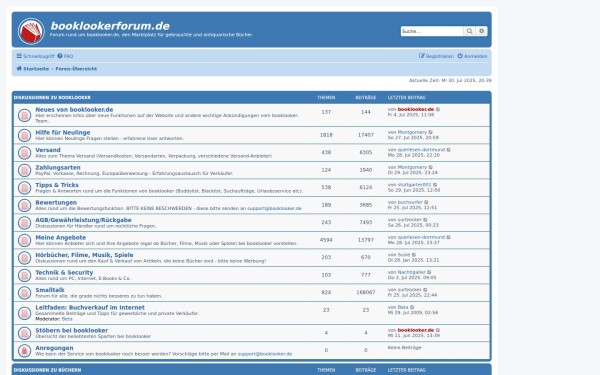Click the forum icon beside Bewertungen
This screenshot has height=375, width=600.
coord(24,205)
